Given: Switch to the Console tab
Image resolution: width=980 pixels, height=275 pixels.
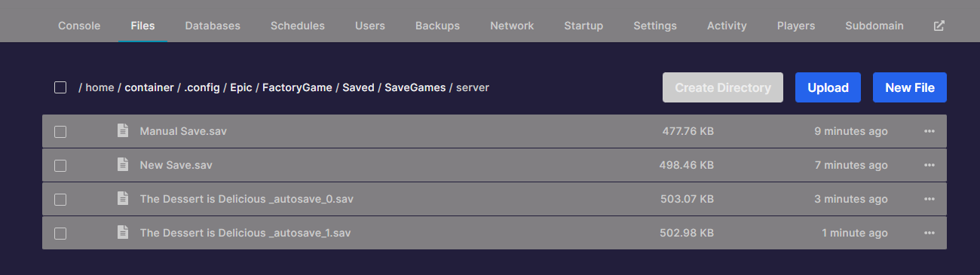Looking at the screenshot, I should point(79,26).
